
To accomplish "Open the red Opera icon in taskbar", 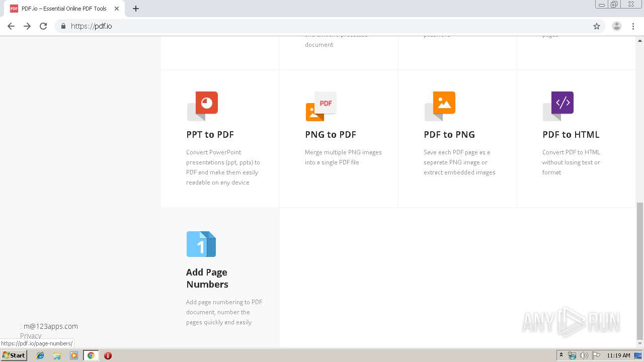I will 108,355.
